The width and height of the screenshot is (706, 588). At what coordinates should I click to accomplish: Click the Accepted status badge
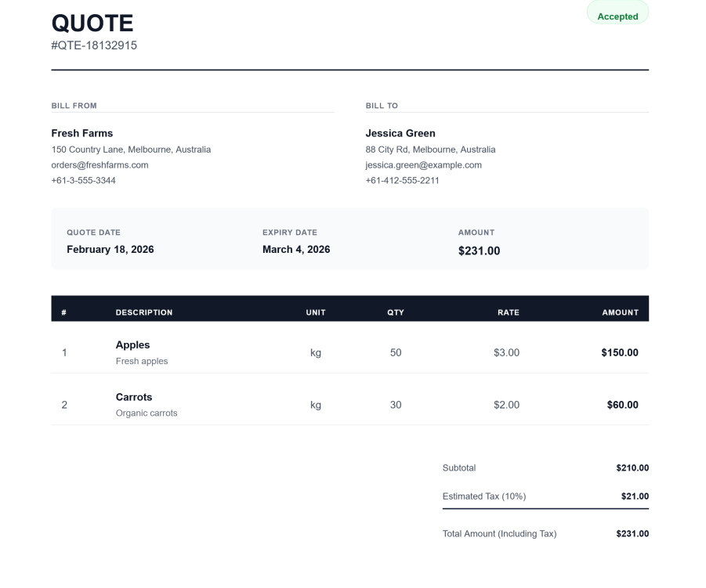(617, 16)
